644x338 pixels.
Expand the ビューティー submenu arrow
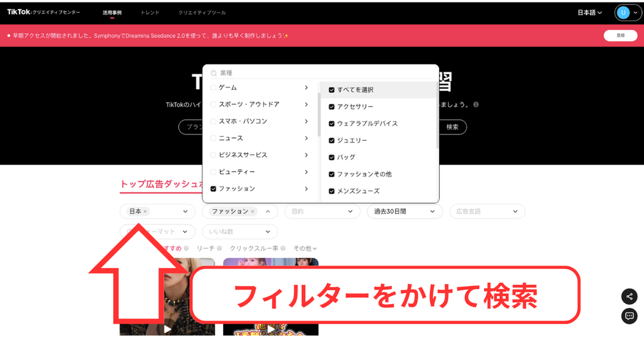tap(306, 172)
